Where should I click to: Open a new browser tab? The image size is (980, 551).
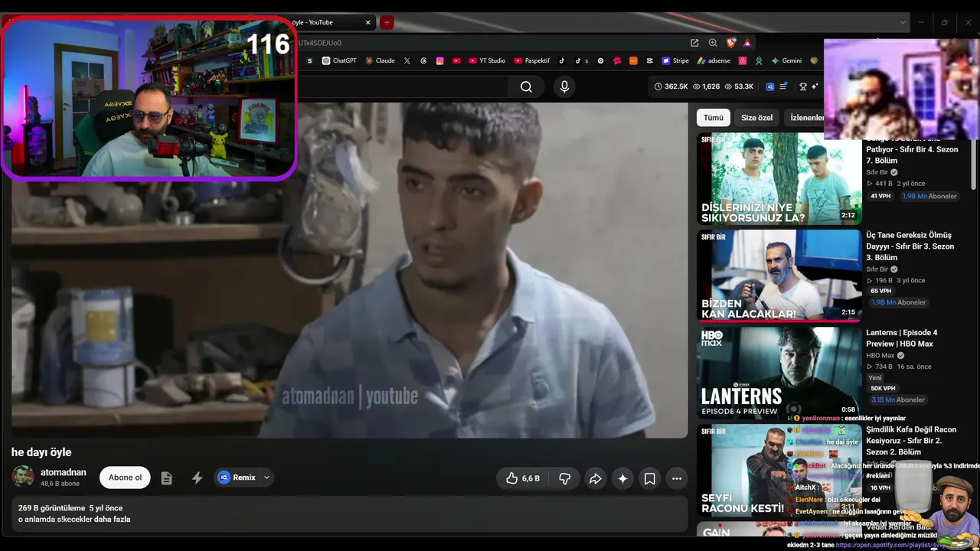click(x=387, y=22)
